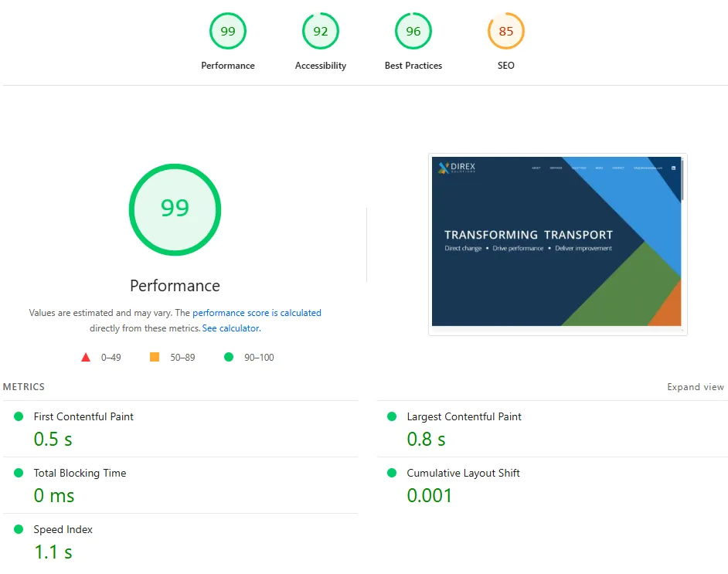The width and height of the screenshot is (728, 574).
Task: Click the green dot beside Largest Contentful Paint
Action: click(x=392, y=416)
